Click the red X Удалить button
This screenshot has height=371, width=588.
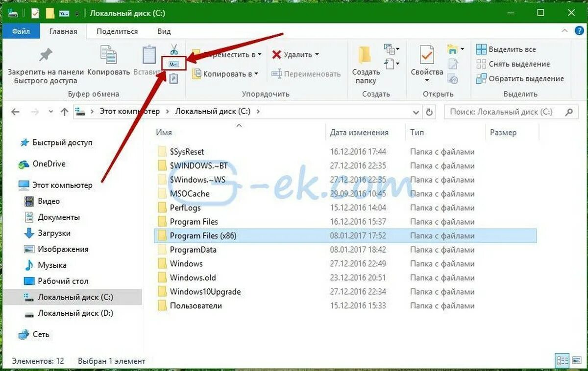click(292, 55)
